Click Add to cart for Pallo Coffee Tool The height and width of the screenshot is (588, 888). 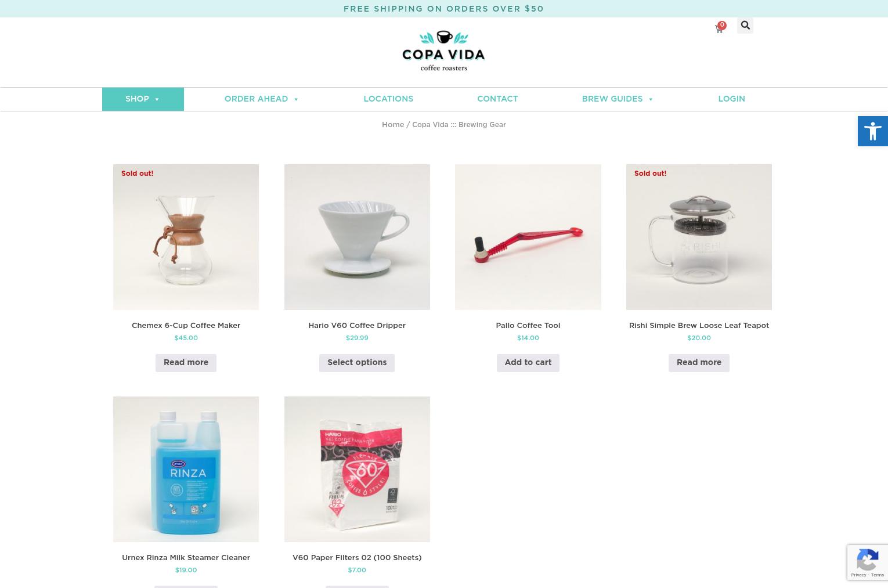click(x=528, y=363)
